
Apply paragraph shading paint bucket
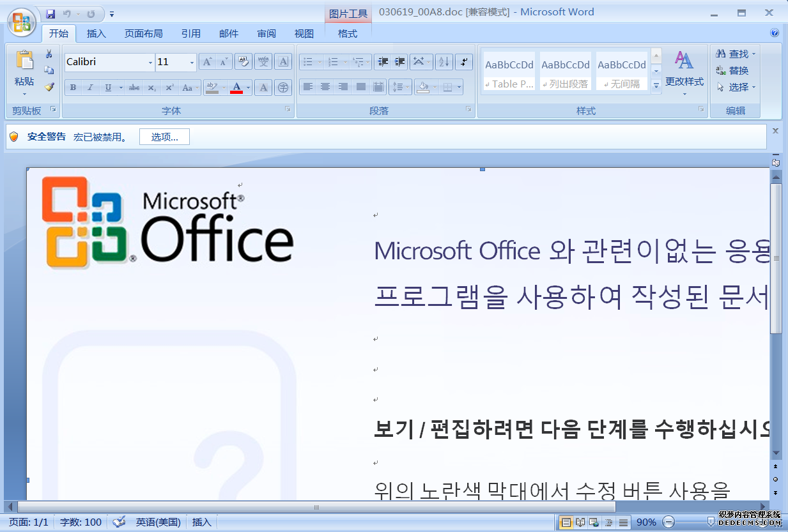point(422,87)
